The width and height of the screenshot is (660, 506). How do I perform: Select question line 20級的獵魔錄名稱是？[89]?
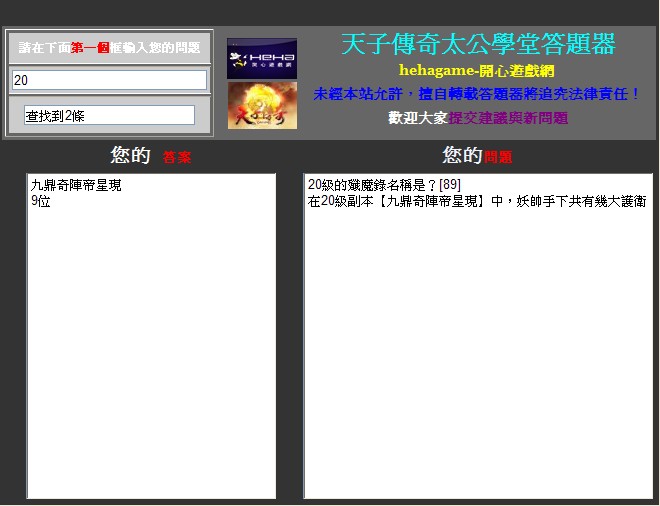pos(384,185)
